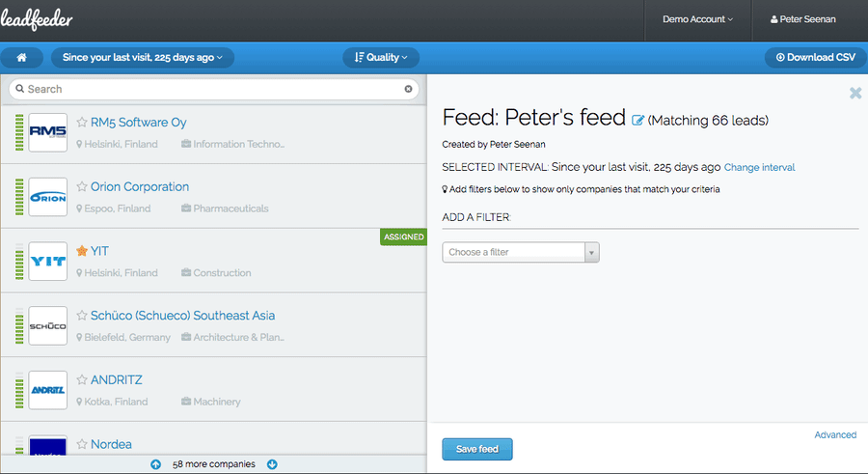
Task: Open the Demo Account menu
Action: click(697, 19)
